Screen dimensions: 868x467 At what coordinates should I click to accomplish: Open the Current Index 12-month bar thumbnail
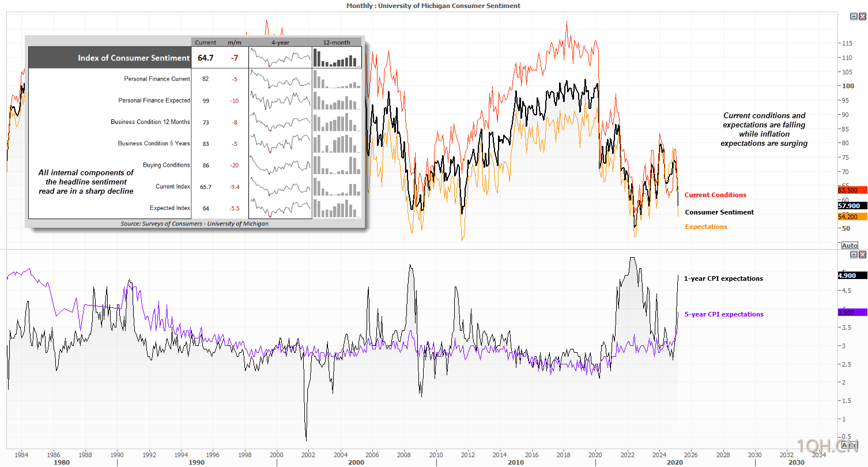[337, 187]
